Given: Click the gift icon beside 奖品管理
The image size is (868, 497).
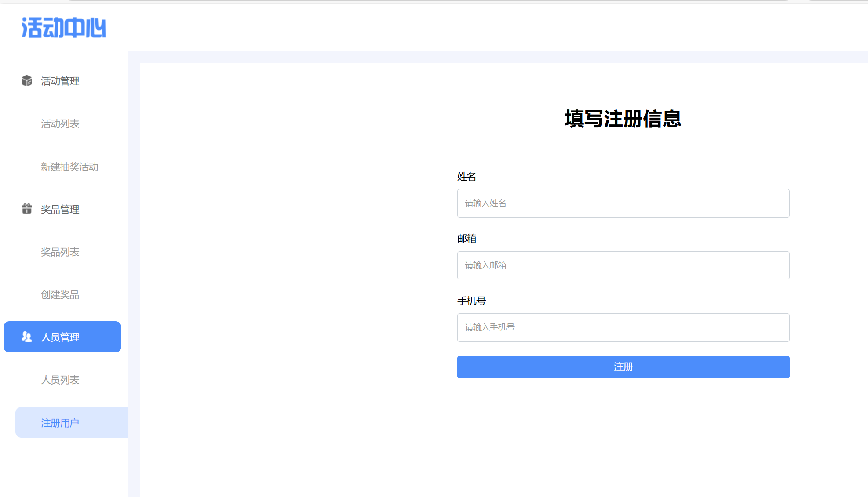Looking at the screenshot, I should click(x=27, y=209).
